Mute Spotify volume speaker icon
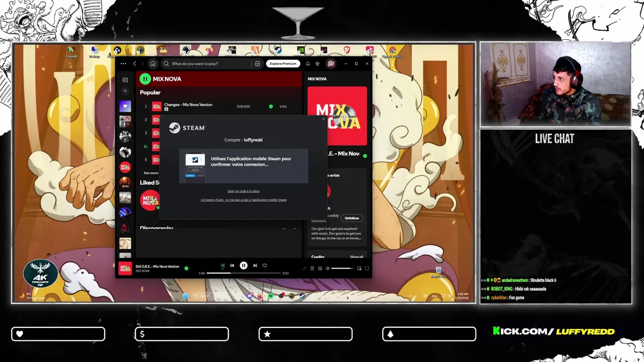 pos(327,268)
